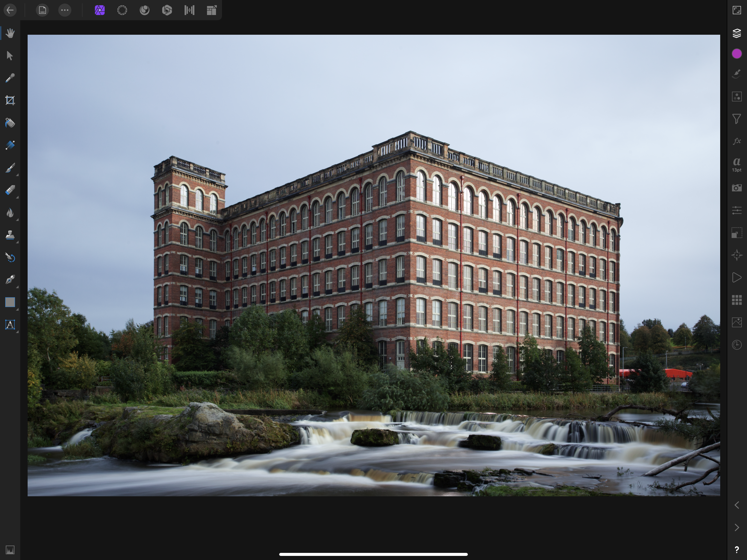Select the Rectangle shape tool

tap(10, 302)
